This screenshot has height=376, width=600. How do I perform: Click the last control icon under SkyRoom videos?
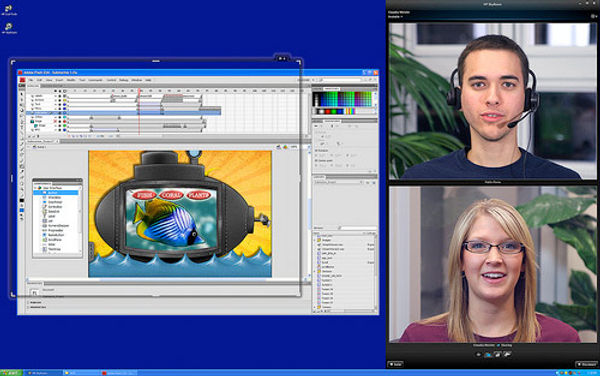tap(507, 355)
